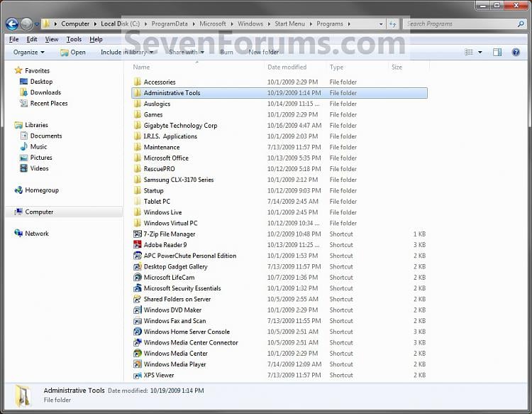Screen dimensions: 532x414
Task: Select the Adobe Reader 9 shortcut icon
Action: tap(138, 245)
